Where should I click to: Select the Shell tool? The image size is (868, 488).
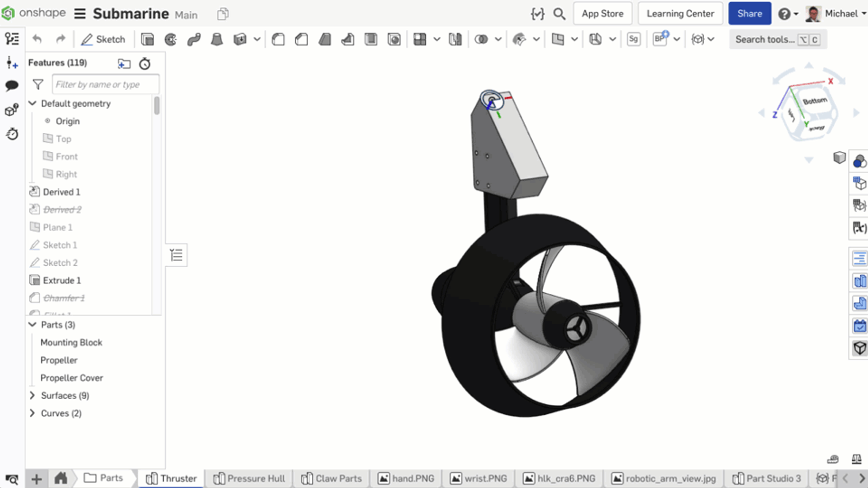[x=371, y=39]
